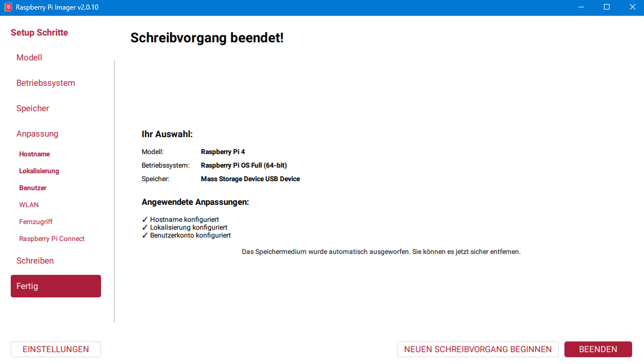The image size is (644, 364).
Task: Click the 'Benutzerkonto konfiguriert' line
Action: coord(186,235)
